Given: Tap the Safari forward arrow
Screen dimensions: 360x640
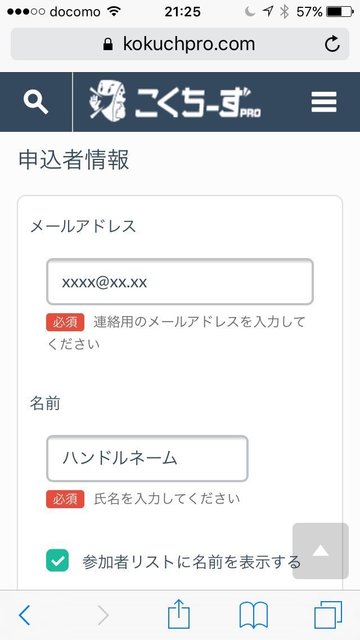Looking at the screenshot, I should pyautogui.click(x=103, y=615).
